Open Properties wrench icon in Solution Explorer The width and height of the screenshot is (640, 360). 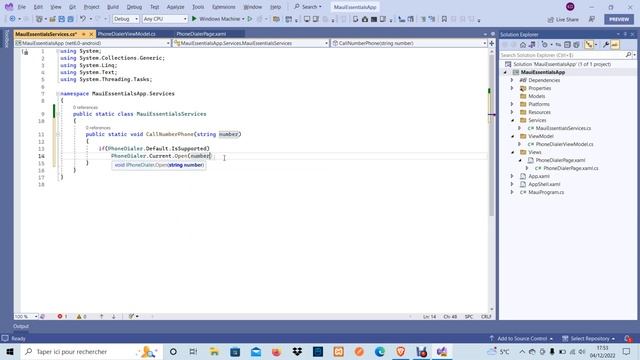click(606, 45)
